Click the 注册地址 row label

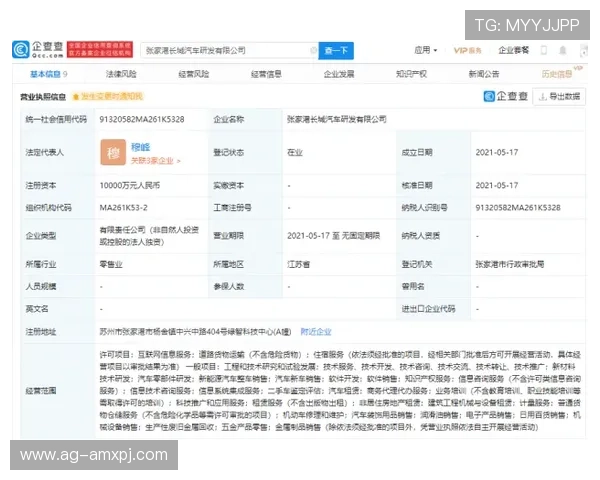coord(41,331)
